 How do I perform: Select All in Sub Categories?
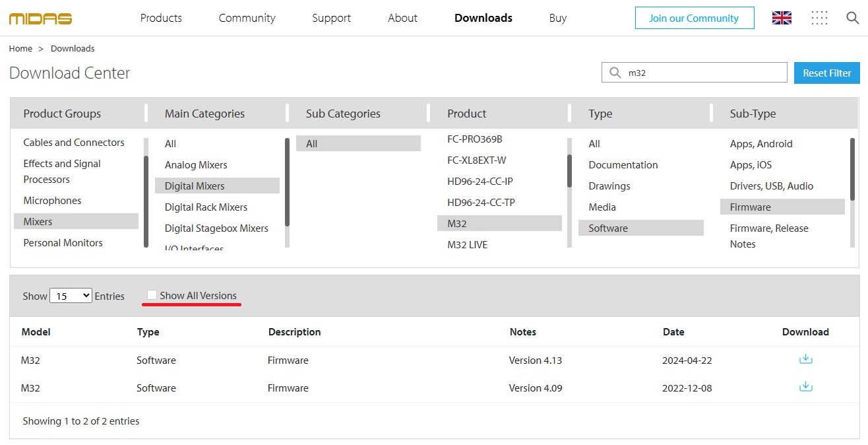pyautogui.click(x=358, y=143)
